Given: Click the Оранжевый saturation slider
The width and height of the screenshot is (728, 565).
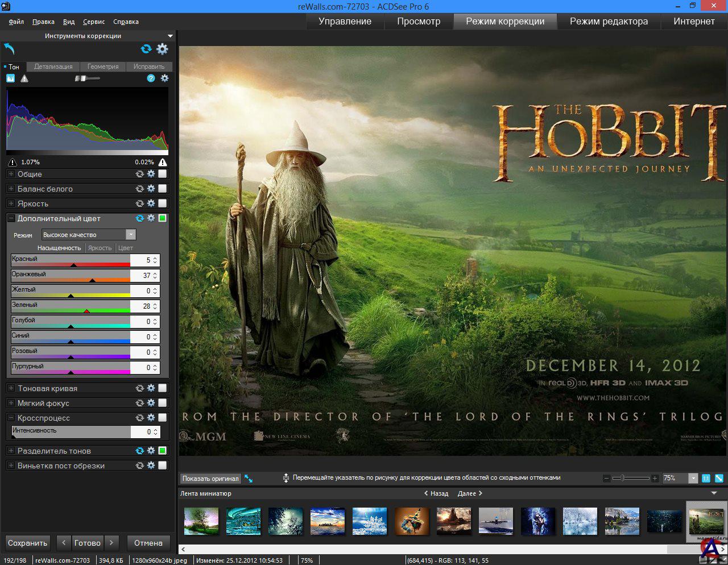Looking at the screenshot, I should click(71, 276).
